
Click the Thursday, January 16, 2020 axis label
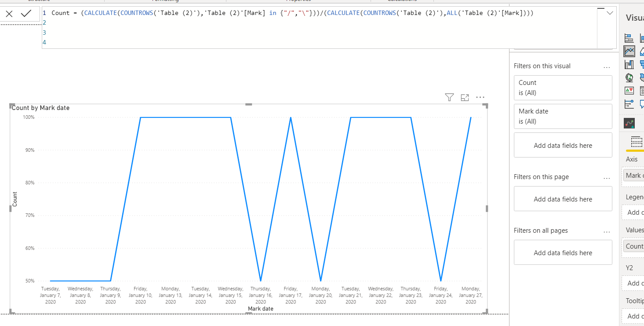tap(261, 295)
